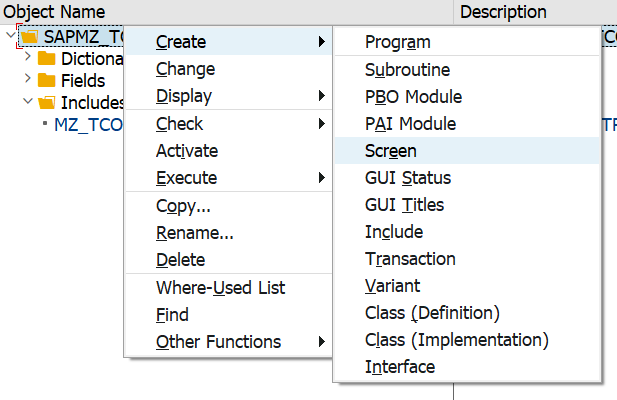Expand the Fields folder chevron
The height and width of the screenshot is (400, 617).
pyautogui.click(x=28, y=78)
